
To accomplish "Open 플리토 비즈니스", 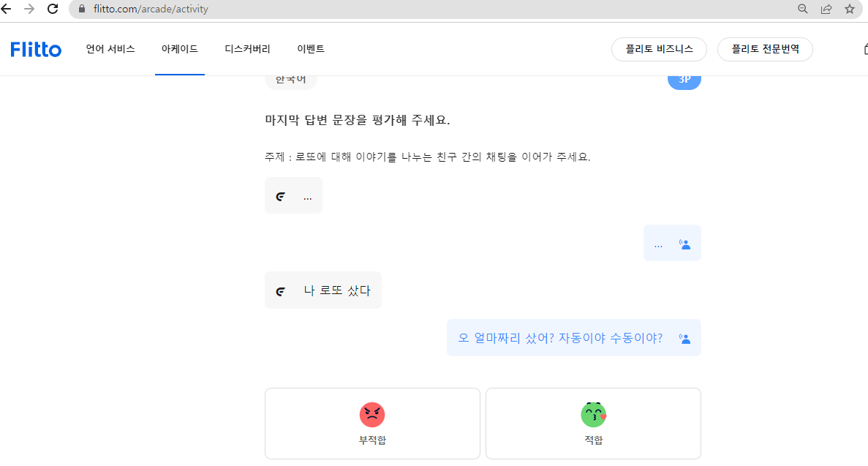I will pos(658,49).
